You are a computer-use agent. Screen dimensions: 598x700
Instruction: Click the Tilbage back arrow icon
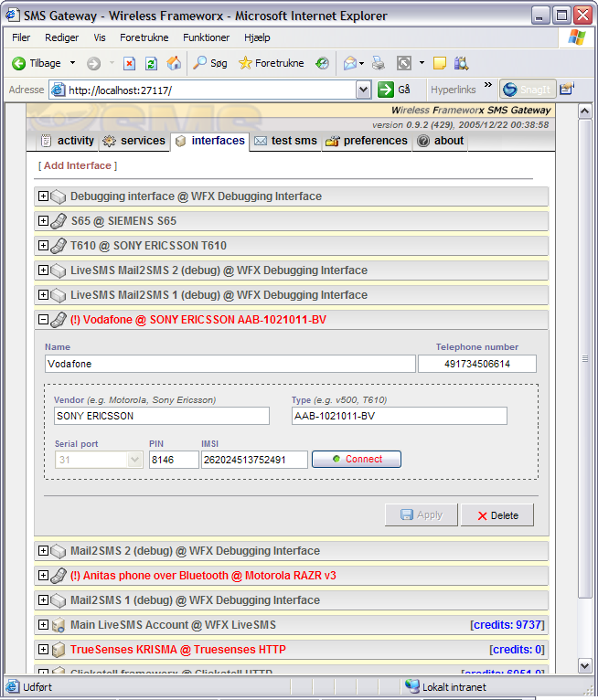click(x=19, y=63)
